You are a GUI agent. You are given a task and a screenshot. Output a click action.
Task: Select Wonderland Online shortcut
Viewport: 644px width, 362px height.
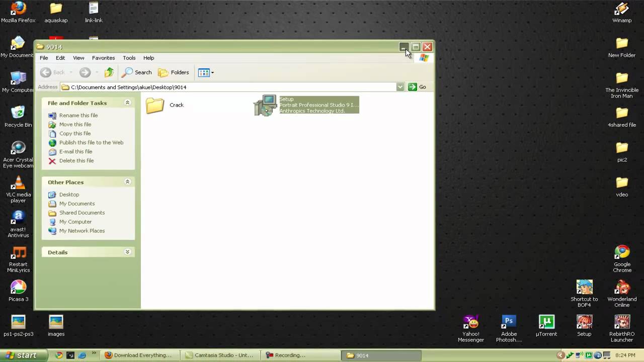[622, 294]
